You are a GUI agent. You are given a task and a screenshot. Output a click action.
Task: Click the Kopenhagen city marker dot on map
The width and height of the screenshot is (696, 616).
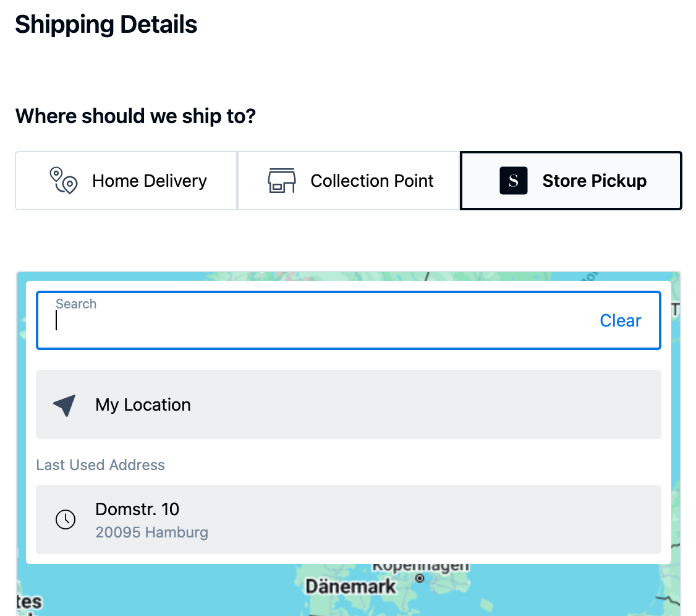click(420, 578)
